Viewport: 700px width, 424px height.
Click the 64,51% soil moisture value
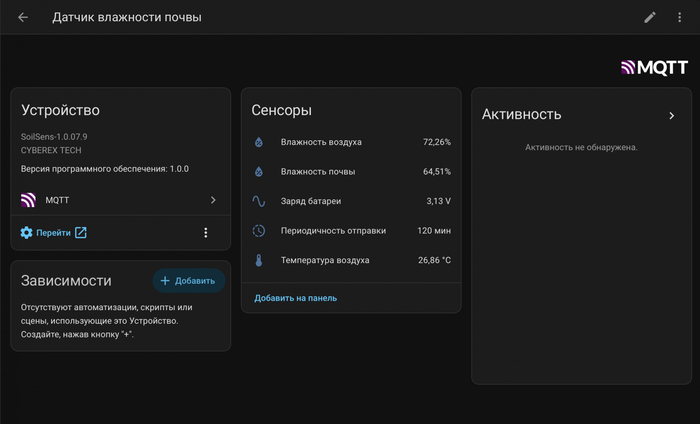[x=437, y=172]
